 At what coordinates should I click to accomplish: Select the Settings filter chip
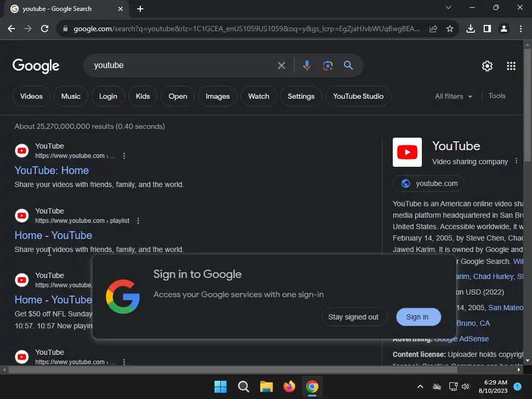tap(301, 96)
